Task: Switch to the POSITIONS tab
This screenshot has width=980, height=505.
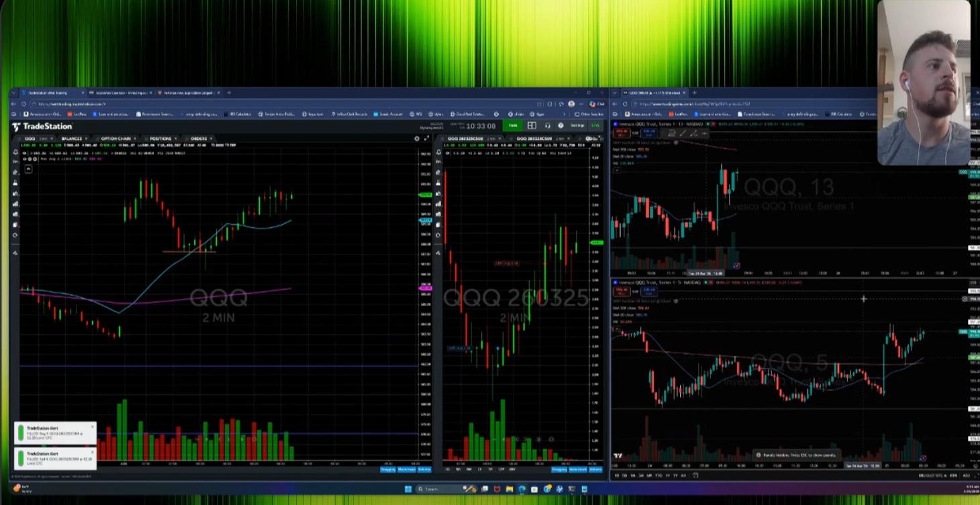Action: click(x=160, y=138)
